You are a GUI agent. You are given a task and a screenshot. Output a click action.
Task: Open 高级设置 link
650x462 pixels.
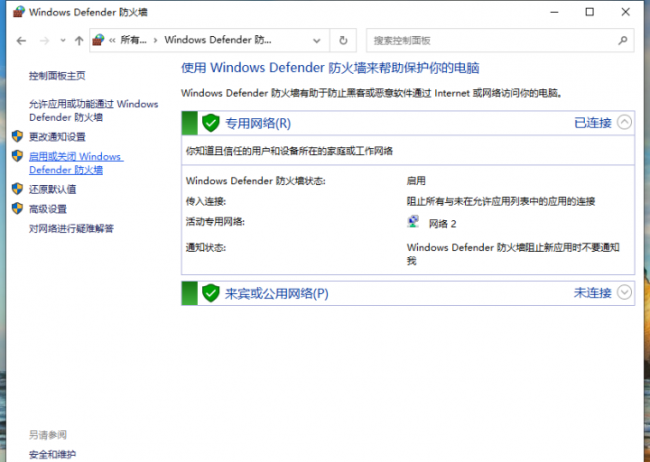(x=48, y=209)
